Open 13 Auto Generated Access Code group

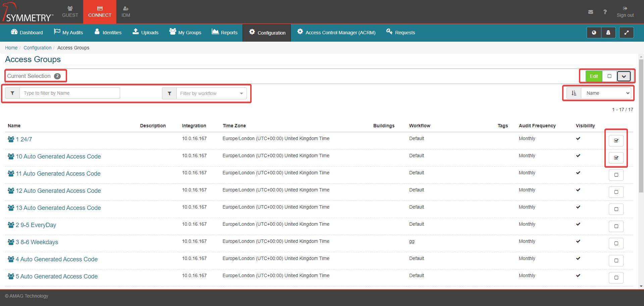click(x=58, y=208)
